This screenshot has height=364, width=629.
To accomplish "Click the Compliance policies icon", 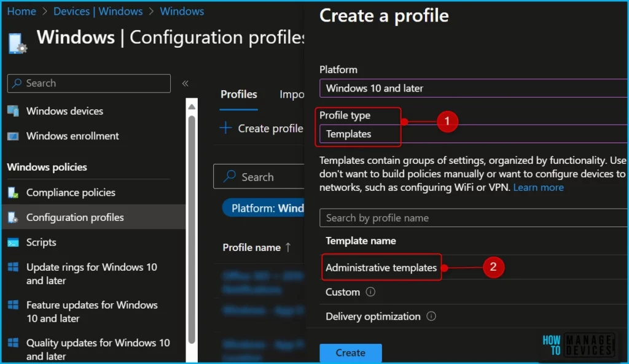I will (x=13, y=193).
